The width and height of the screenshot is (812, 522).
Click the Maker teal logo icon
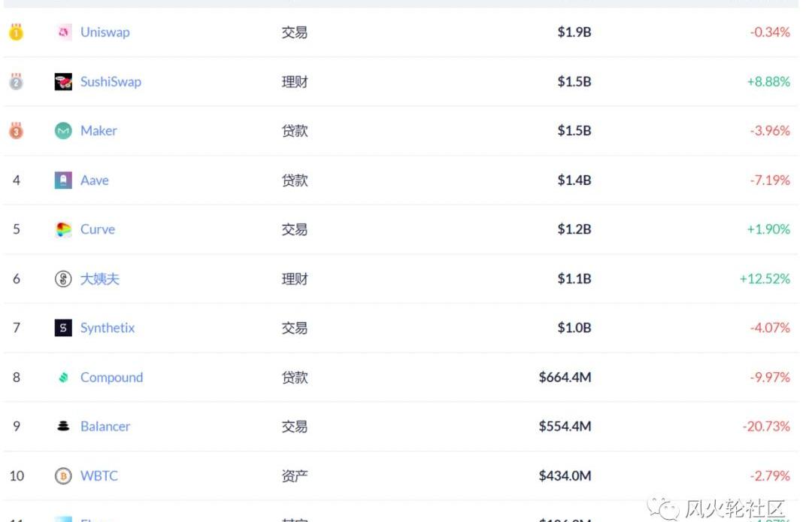click(x=63, y=131)
